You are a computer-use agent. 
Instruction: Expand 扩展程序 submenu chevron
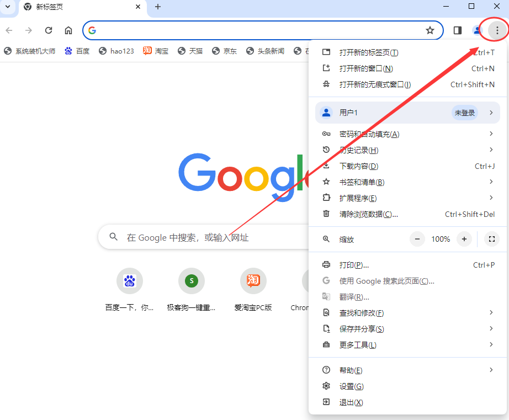(491, 198)
